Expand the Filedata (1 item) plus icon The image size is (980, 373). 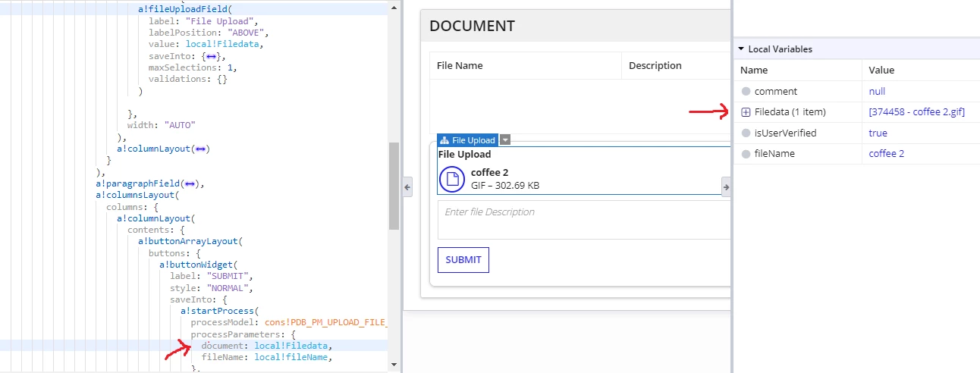(x=746, y=112)
